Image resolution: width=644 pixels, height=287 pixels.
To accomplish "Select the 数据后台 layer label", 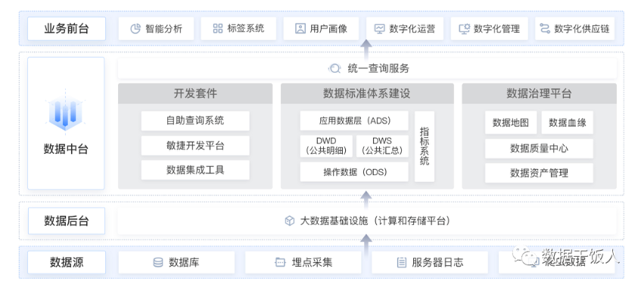I will 67,221.
